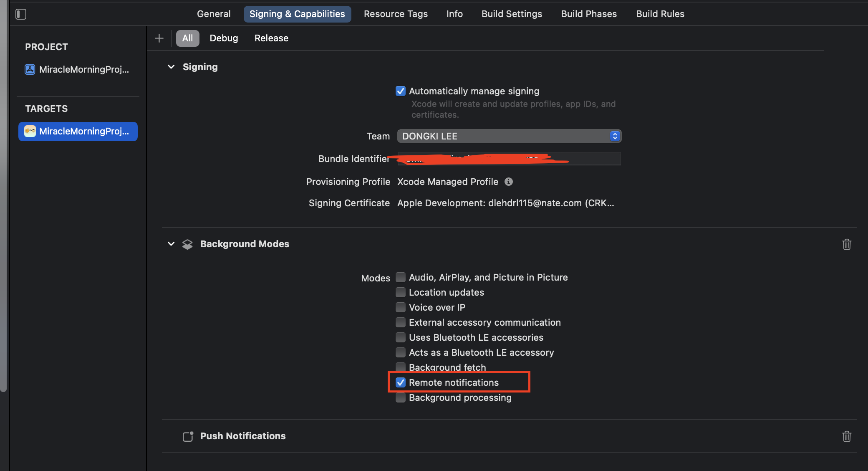Click the Bundle Identifier field

tap(509, 159)
